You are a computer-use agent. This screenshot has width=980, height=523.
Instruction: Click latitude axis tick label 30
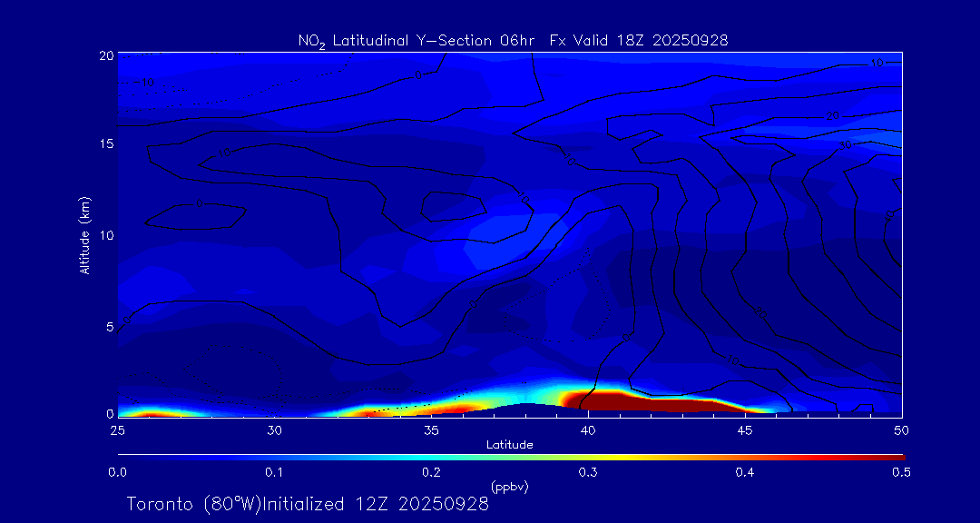(x=274, y=430)
